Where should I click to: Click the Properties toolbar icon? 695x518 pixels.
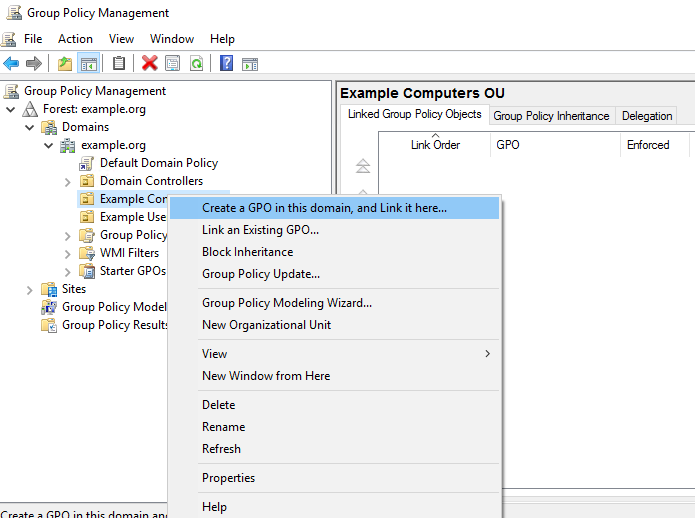[x=173, y=63]
